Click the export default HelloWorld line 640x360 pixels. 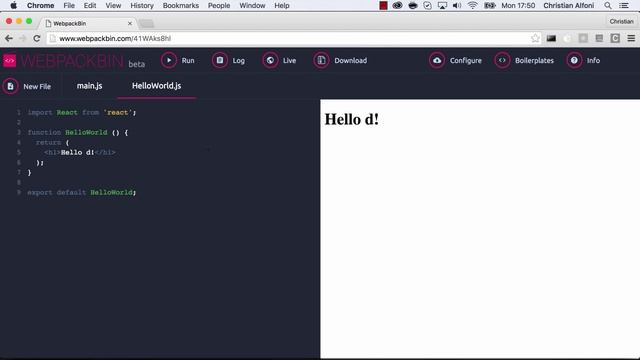pos(82,192)
